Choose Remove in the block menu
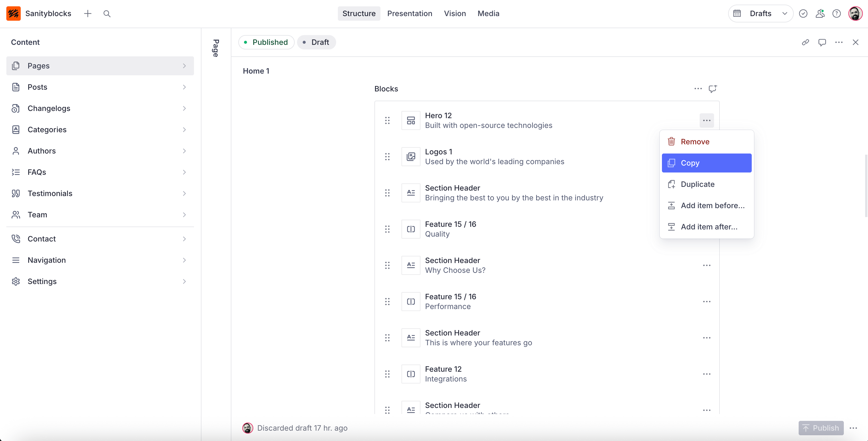 click(695, 142)
